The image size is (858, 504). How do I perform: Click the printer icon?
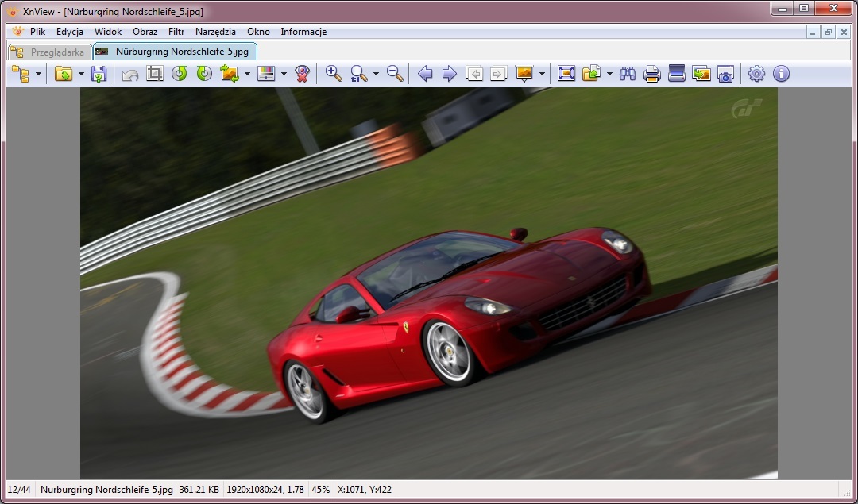[652, 74]
